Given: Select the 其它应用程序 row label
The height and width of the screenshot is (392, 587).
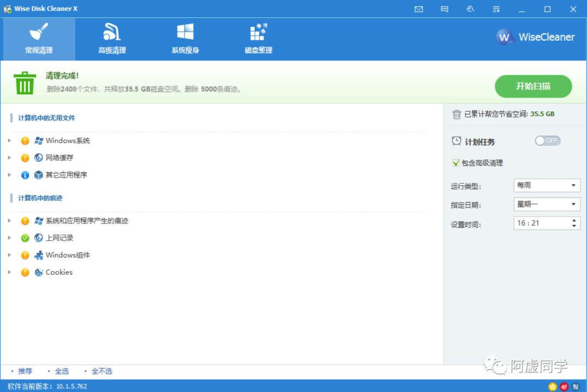Looking at the screenshot, I should (x=66, y=175).
